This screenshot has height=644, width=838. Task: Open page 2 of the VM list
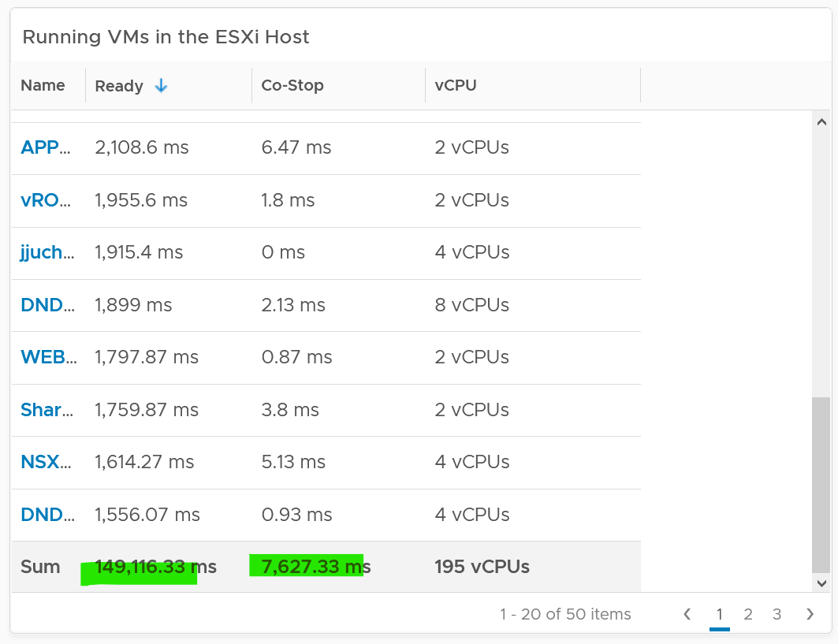(x=748, y=614)
